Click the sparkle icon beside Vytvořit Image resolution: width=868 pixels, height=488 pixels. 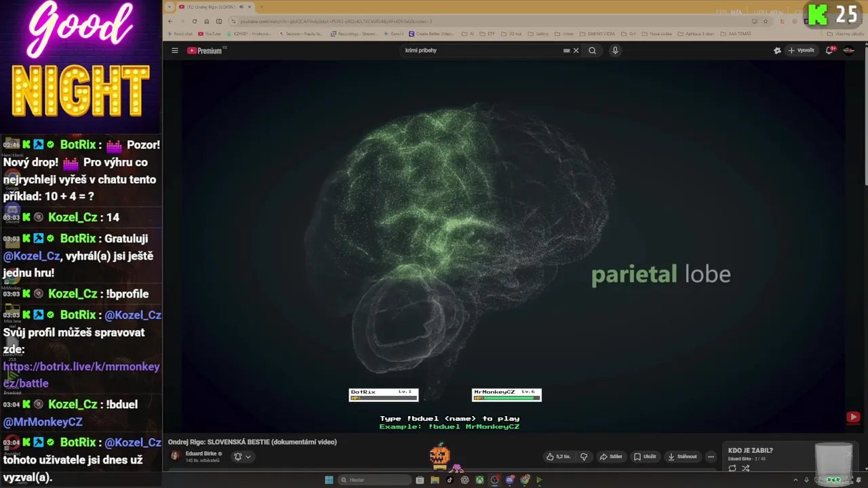pyautogui.click(x=777, y=50)
